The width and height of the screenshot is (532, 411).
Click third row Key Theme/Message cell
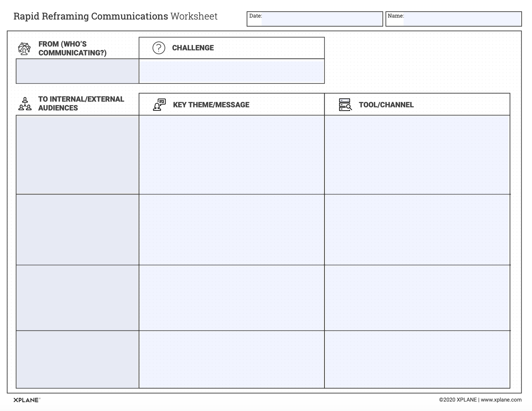tap(231, 298)
